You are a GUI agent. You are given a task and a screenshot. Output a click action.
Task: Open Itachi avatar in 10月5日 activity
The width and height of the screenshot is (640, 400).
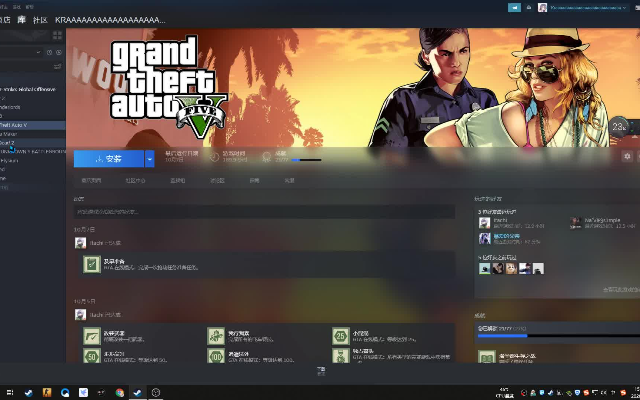point(80,315)
